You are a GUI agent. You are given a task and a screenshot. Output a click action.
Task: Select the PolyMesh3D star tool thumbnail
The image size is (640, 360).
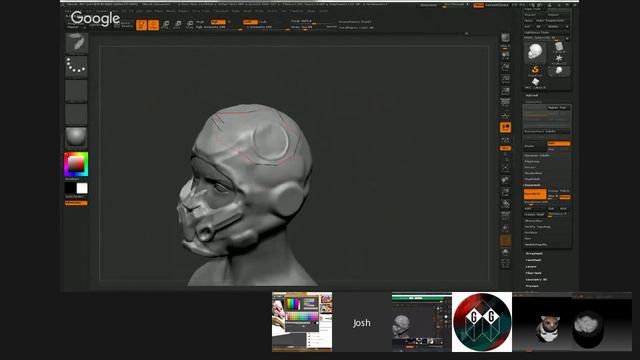[559, 59]
